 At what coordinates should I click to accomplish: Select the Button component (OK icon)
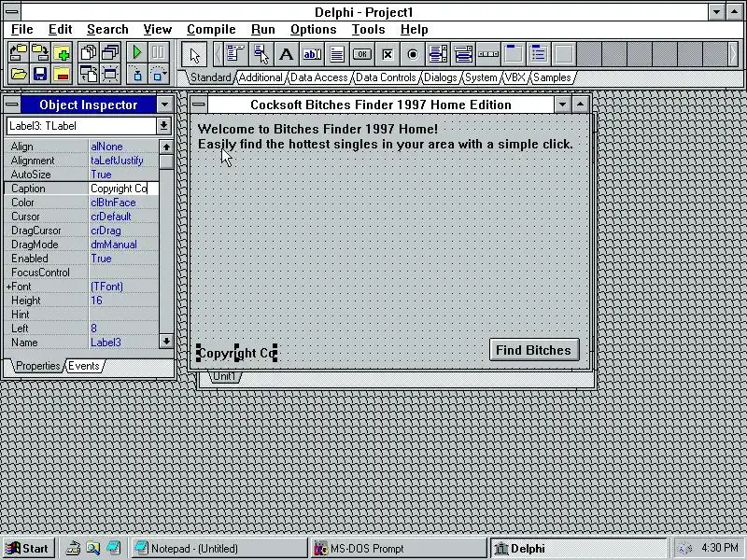tap(362, 54)
